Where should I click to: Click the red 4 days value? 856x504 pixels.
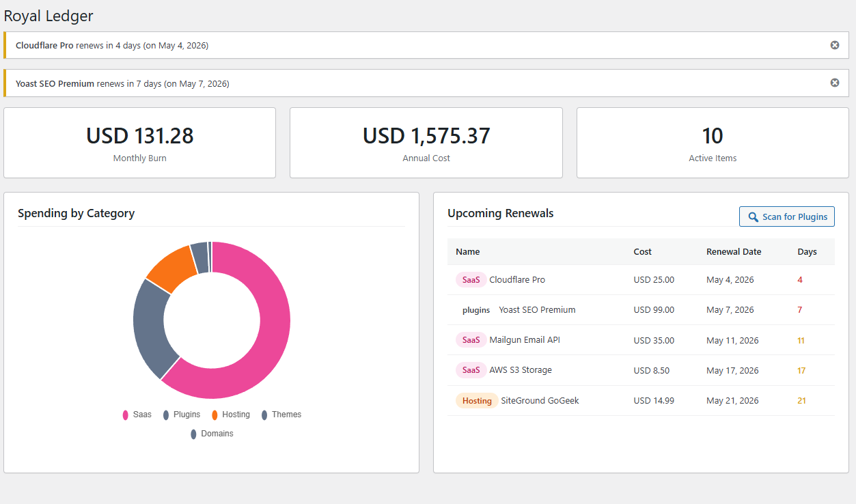(800, 280)
